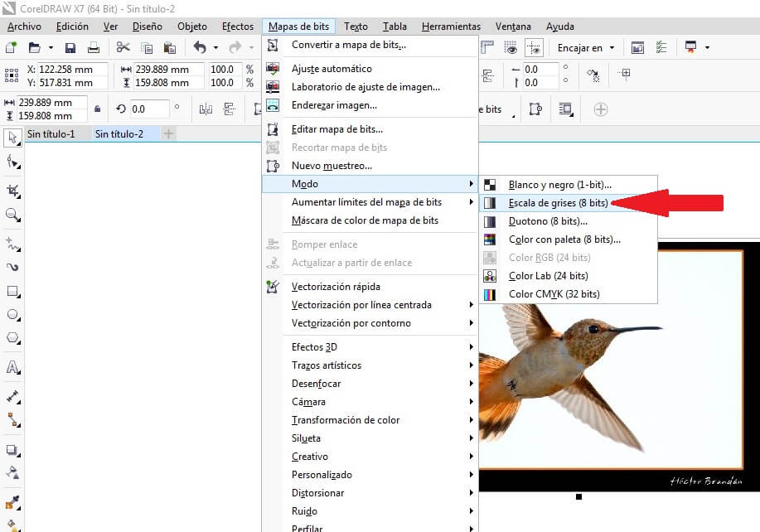Select the Polygon tool
The height and width of the screenshot is (532, 760).
pos(12,338)
